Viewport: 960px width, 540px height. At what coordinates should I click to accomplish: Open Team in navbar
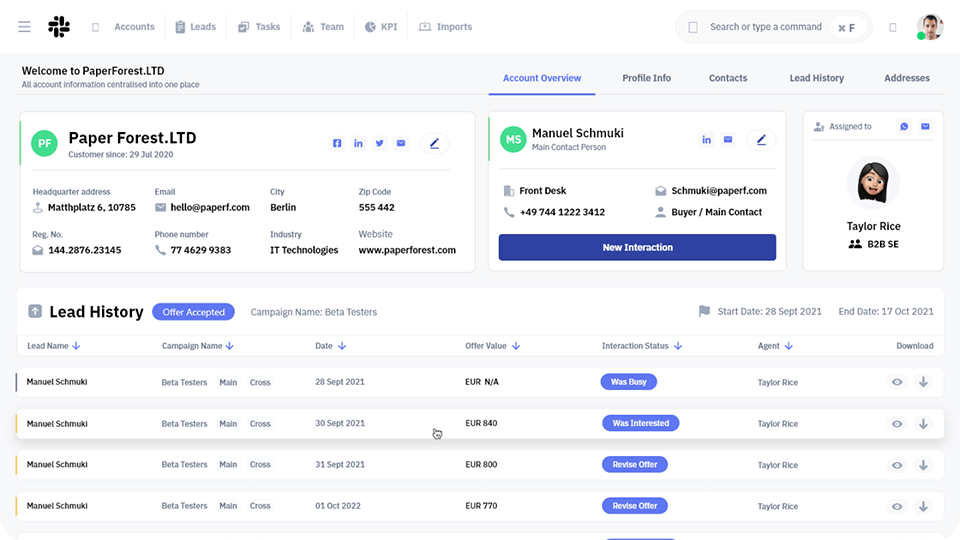click(x=323, y=27)
